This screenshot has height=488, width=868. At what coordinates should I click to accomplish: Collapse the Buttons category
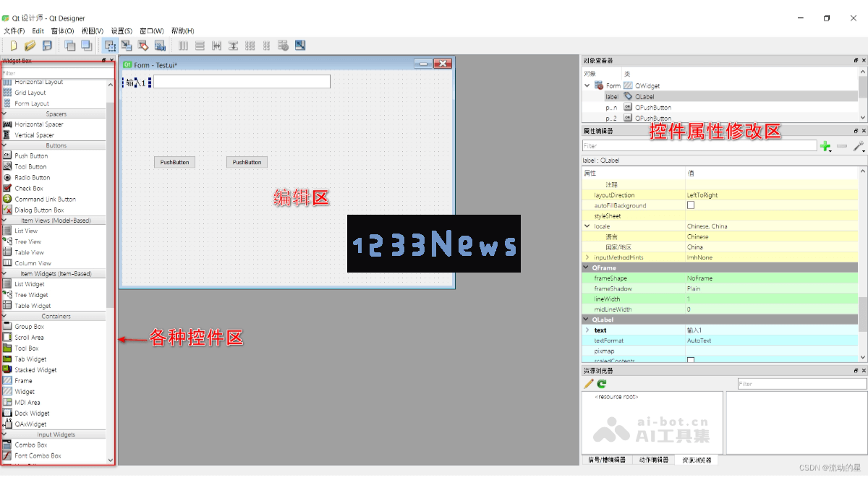point(4,145)
